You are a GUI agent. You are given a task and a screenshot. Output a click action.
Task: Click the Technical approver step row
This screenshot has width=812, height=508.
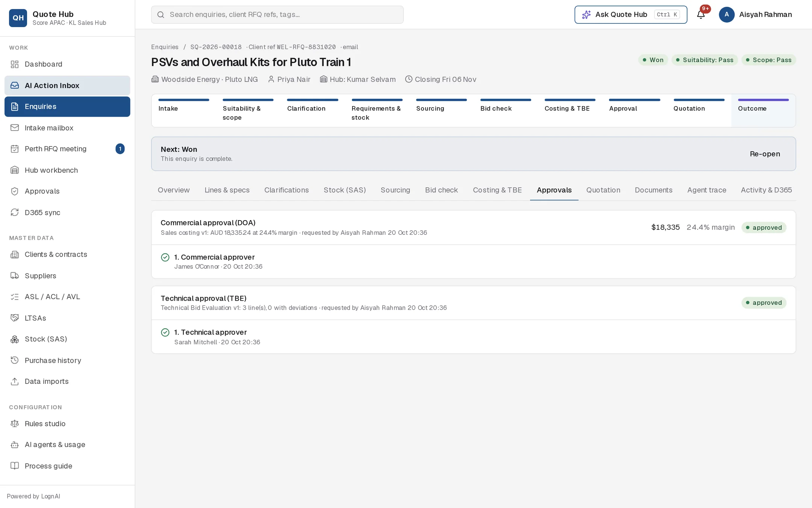[x=474, y=337]
